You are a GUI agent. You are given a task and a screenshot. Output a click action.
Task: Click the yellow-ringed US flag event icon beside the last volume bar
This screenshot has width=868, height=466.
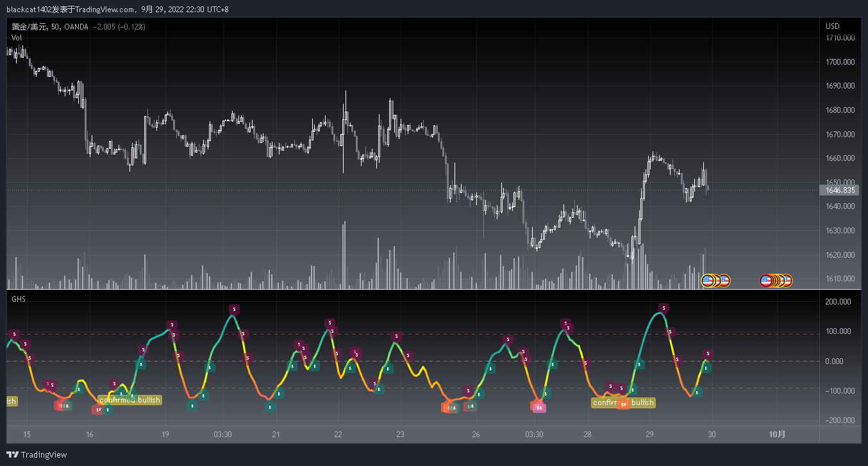(708, 281)
